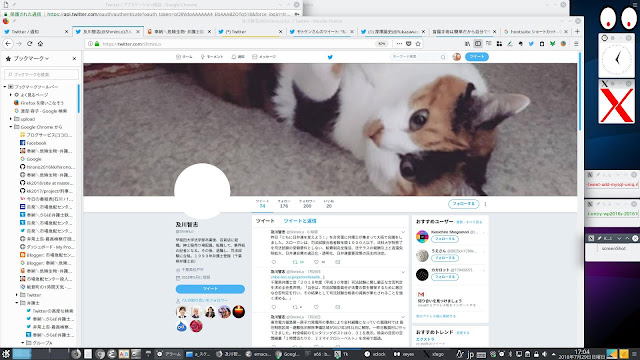Click Firefox forward navigation arrow
This screenshot has height=360, width=640.
click(19, 44)
